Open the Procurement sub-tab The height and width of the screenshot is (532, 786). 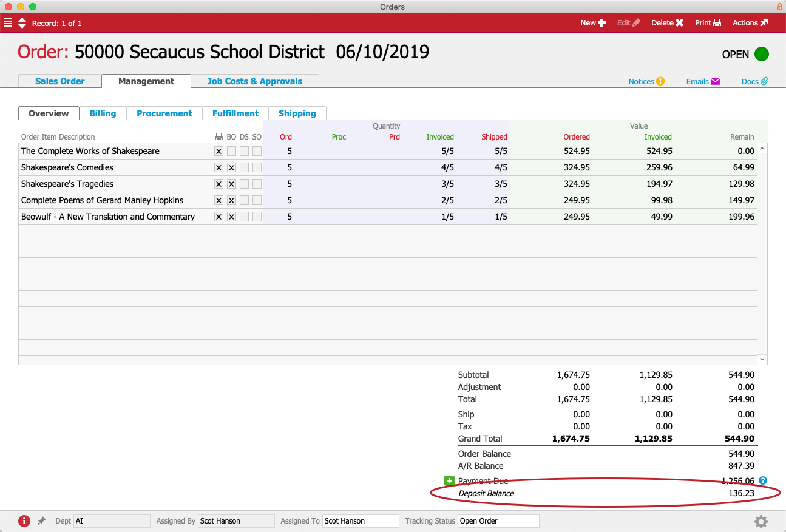(x=164, y=113)
